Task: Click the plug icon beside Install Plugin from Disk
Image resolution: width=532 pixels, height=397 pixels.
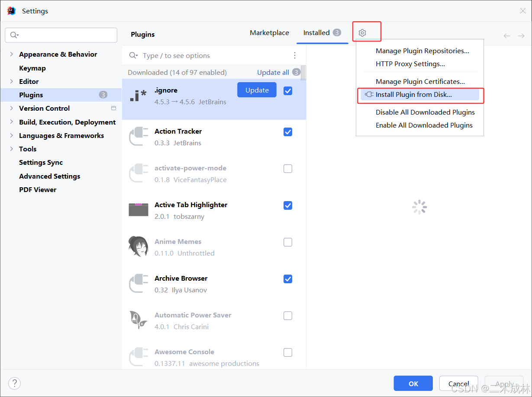Action: pyautogui.click(x=369, y=94)
